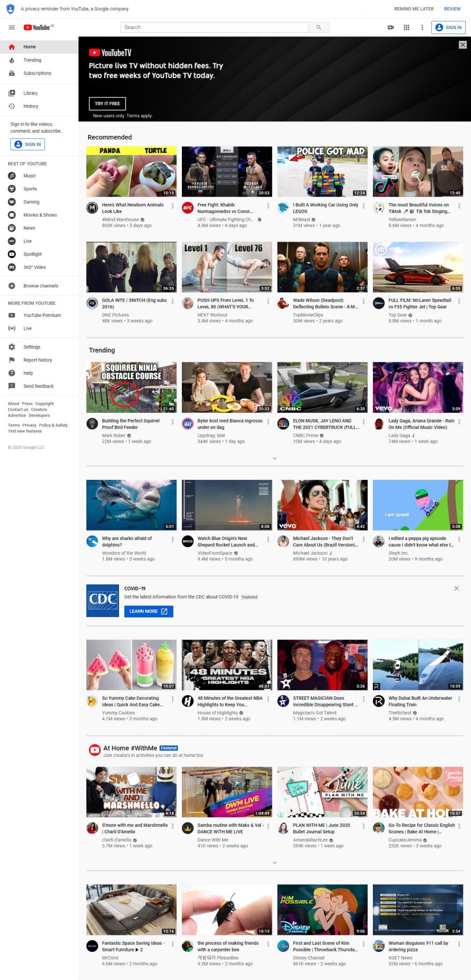Open the UFC channel avatar

click(188, 208)
